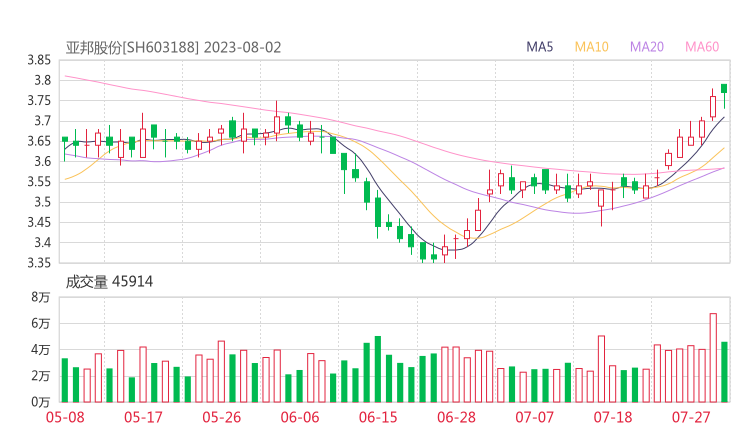The height and width of the screenshot is (440, 740).
Task: Click the 3.6 price axis label
Action: (42, 161)
